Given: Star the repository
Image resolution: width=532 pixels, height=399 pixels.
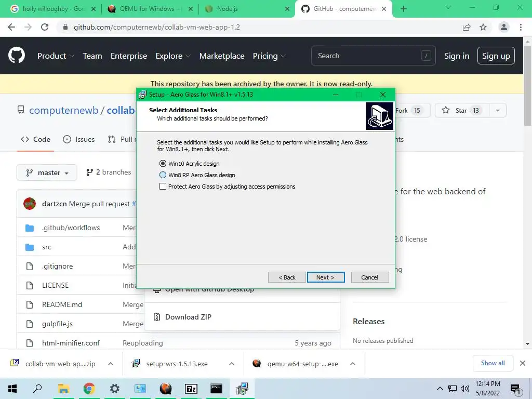Looking at the screenshot, I should tap(462, 110).
